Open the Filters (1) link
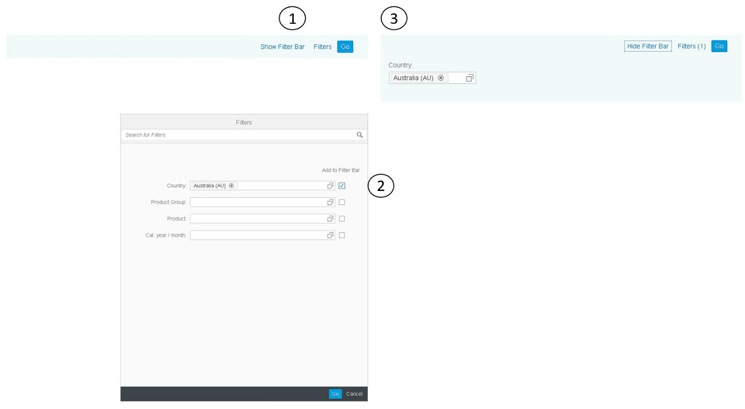This screenshot has height=409, width=745. click(691, 46)
